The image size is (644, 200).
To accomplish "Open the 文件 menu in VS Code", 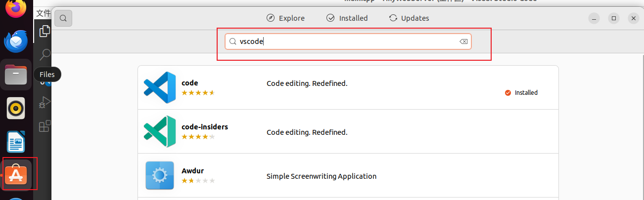I will pos(44,13).
